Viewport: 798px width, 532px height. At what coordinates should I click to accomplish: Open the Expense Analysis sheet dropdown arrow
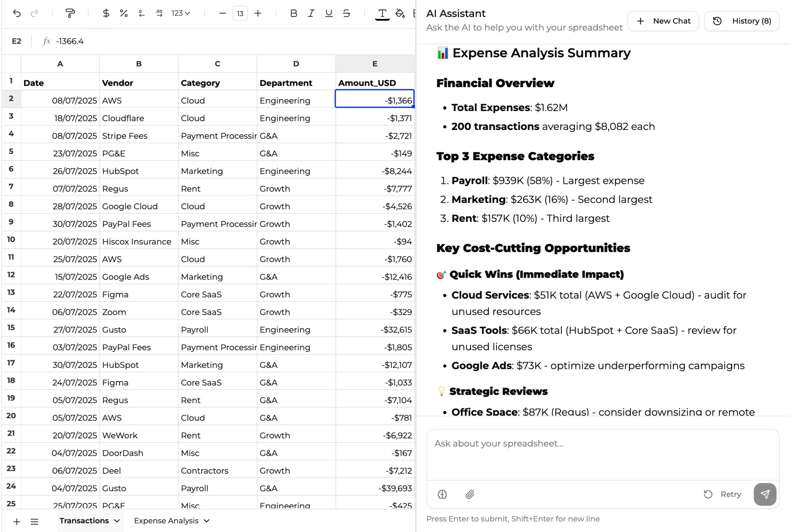point(206,521)
